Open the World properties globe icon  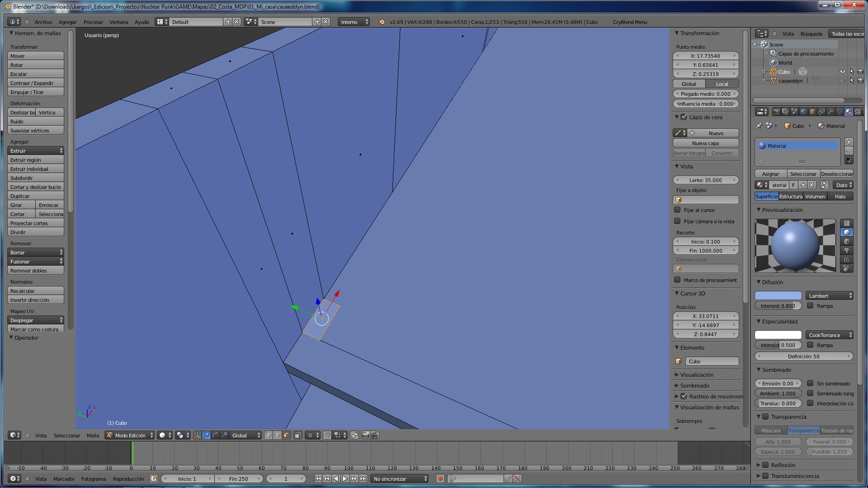coord(803,112)
